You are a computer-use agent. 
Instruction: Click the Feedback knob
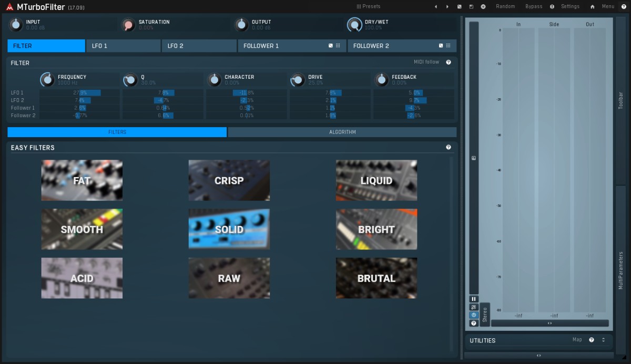(381, 80)
